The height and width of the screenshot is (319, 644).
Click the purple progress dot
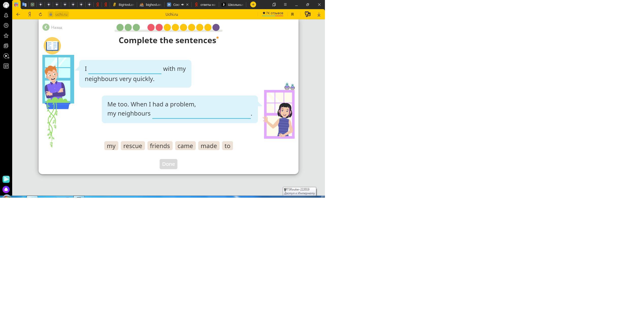pyautogui.click(x=216, y=27)
